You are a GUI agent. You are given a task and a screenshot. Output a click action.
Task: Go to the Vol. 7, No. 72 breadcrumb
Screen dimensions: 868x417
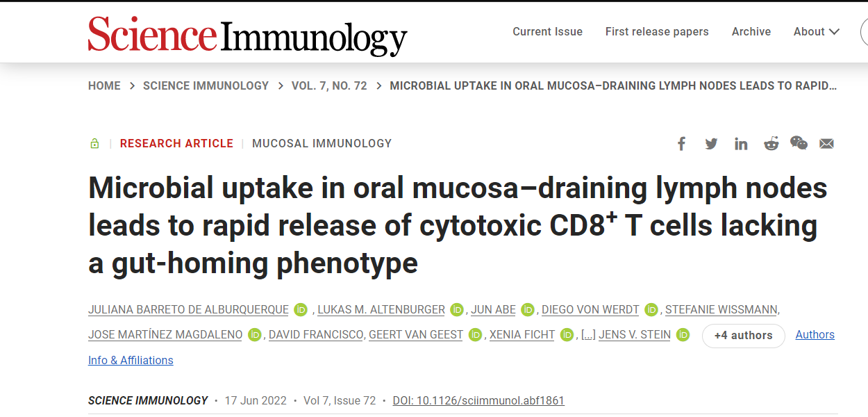329,86
